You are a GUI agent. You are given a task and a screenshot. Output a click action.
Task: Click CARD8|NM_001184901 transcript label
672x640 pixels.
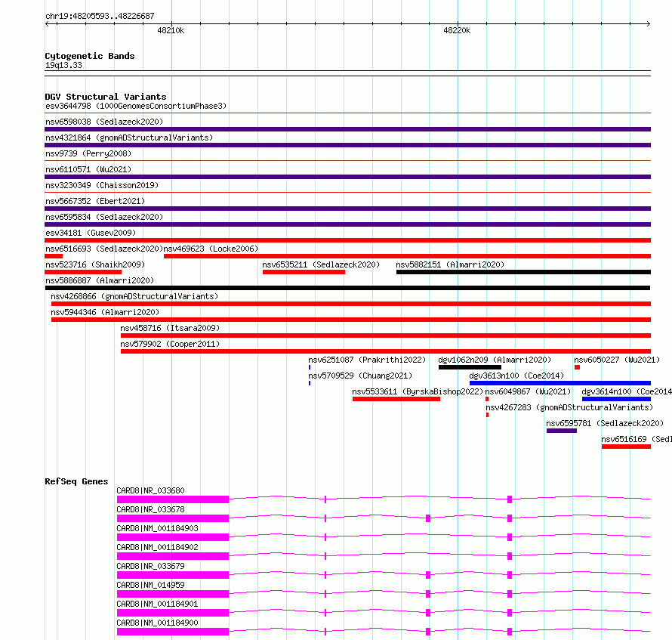(x=157, y=604)
